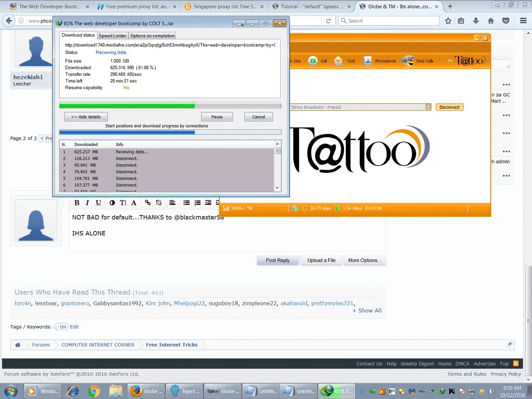The height and width of the screenshot is (399, 532).
Task: Click the Edit tags link
Action: pyautogui.click(x=74, y=327)
